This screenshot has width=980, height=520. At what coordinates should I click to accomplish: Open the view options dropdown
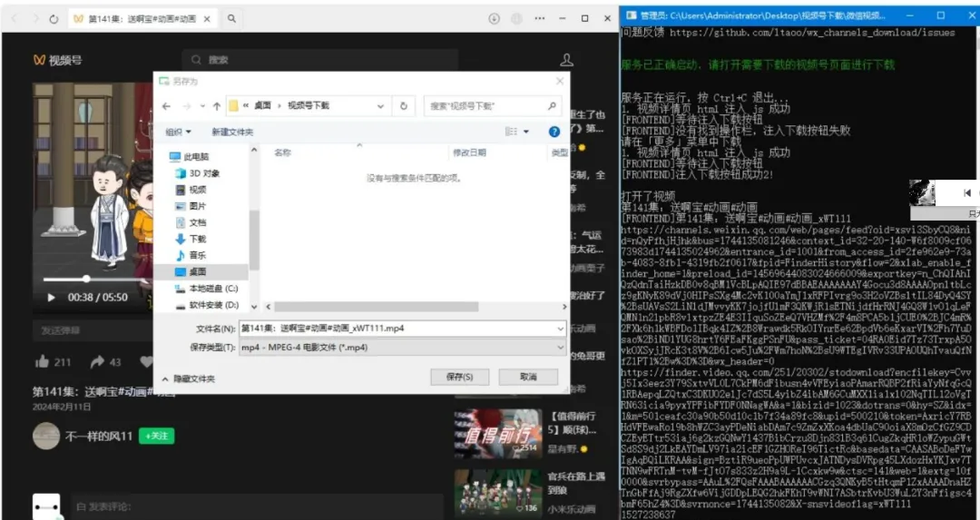point(526,132)
